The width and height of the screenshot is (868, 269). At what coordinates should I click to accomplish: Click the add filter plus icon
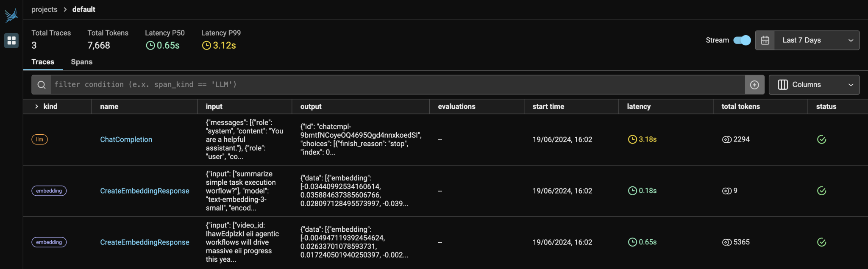755,84
